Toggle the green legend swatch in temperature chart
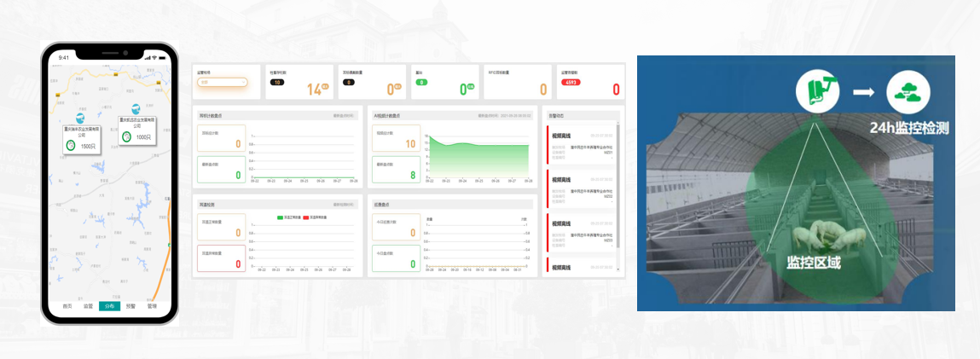 (x=280, y=217)
